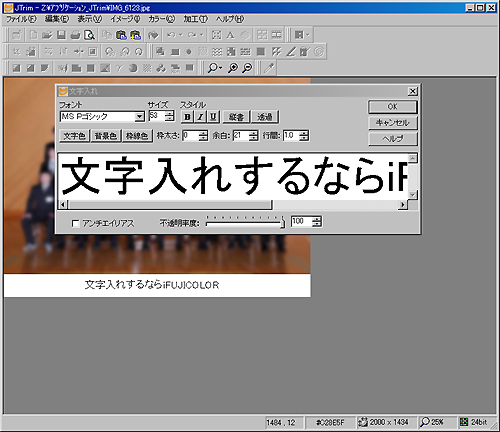The image size is (500, 432).
Task: Click the Print icon in toolbar
Action: coord(76,35)
